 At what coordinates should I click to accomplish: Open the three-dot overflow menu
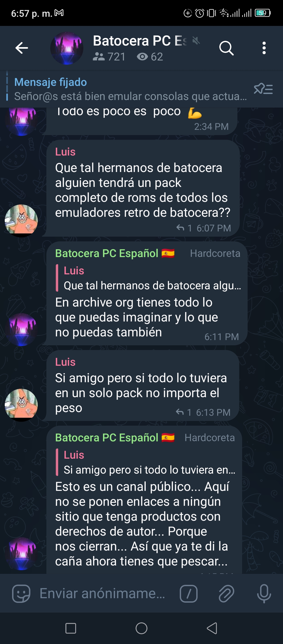click(264, 48)
